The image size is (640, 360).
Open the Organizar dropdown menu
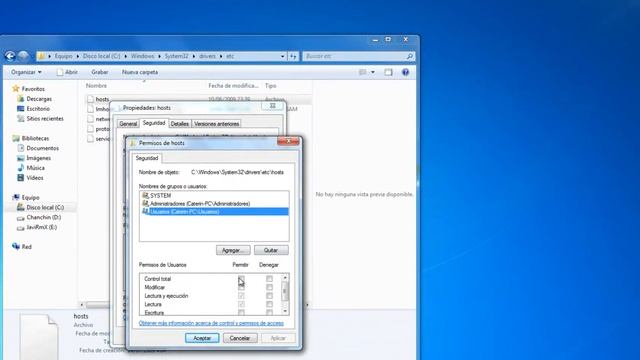(x=26, y=72)
